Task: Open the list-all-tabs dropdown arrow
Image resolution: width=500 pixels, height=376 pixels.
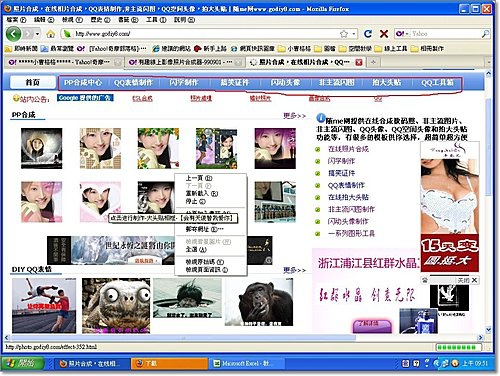Action: click(489, 62)
